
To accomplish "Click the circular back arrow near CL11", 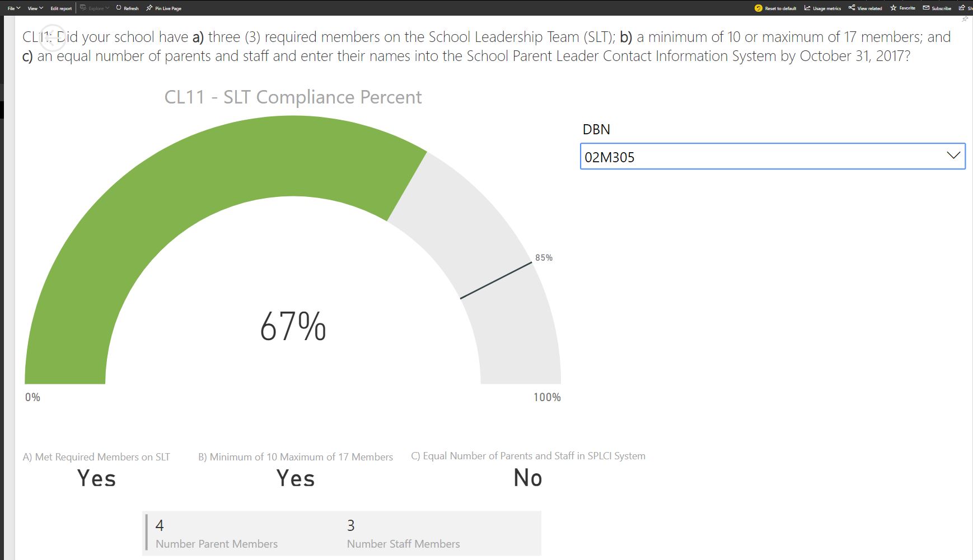I will [53, 37].
